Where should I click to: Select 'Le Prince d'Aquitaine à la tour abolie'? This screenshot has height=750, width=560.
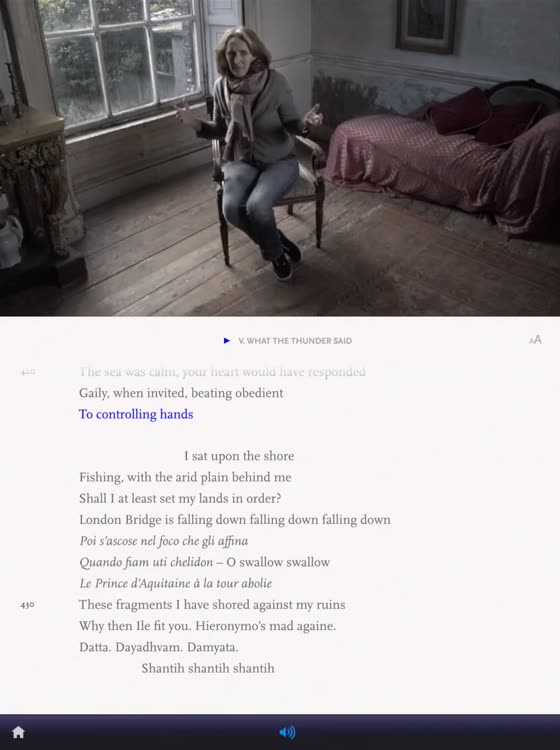point(176,584)
